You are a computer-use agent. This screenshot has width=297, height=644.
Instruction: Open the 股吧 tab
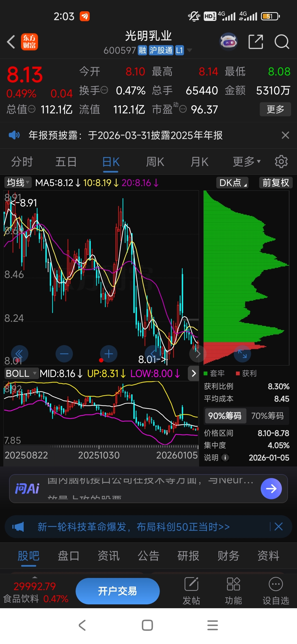pyautogui.click(x=29, y=556)
